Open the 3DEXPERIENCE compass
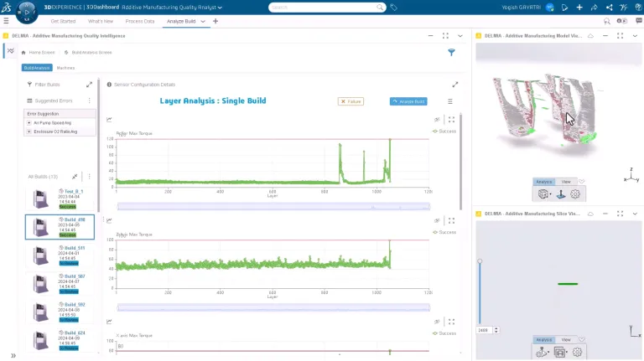 click(x=27, y=12)
